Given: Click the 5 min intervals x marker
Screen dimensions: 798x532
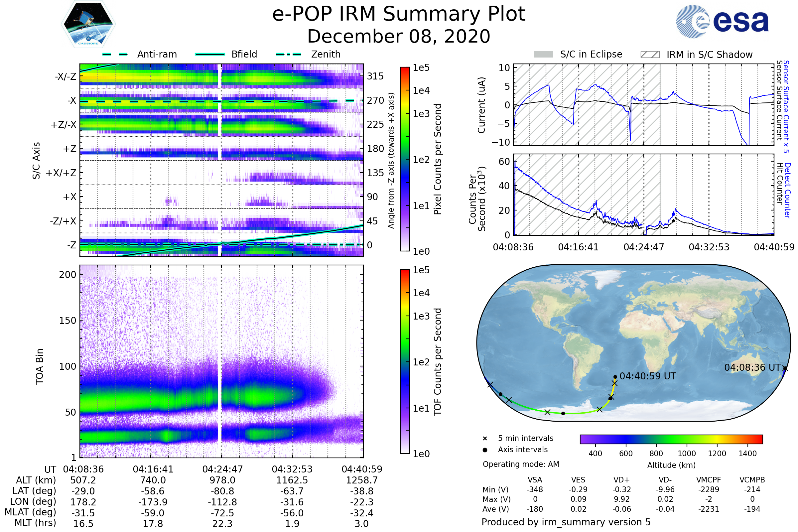Looking at the screenshot, I should (x=485, y=439).
